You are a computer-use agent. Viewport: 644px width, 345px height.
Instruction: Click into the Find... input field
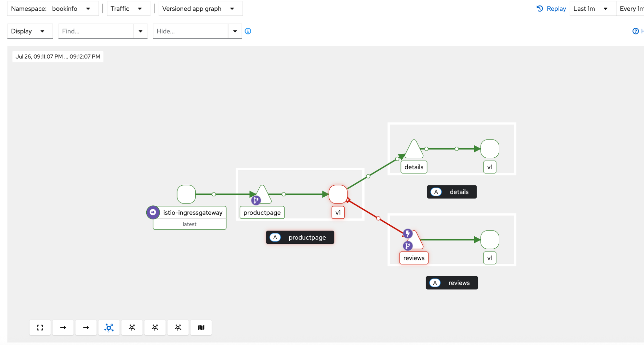[x=96, y=31]
